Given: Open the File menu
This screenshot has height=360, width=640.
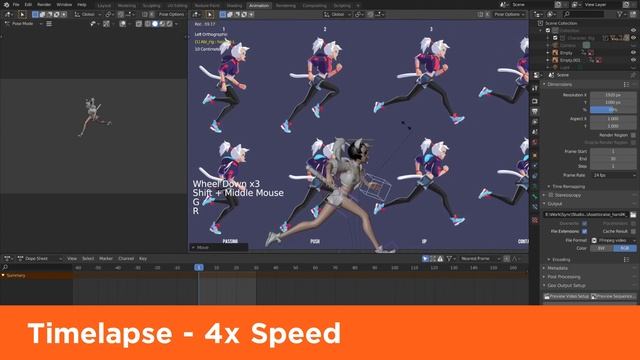Looking at the screenshot, I should pos(16,4).
